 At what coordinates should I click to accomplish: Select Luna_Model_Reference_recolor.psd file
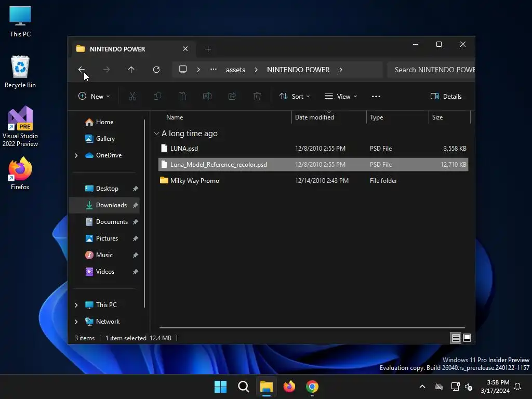pyautogui.click(x=313, y=165)
